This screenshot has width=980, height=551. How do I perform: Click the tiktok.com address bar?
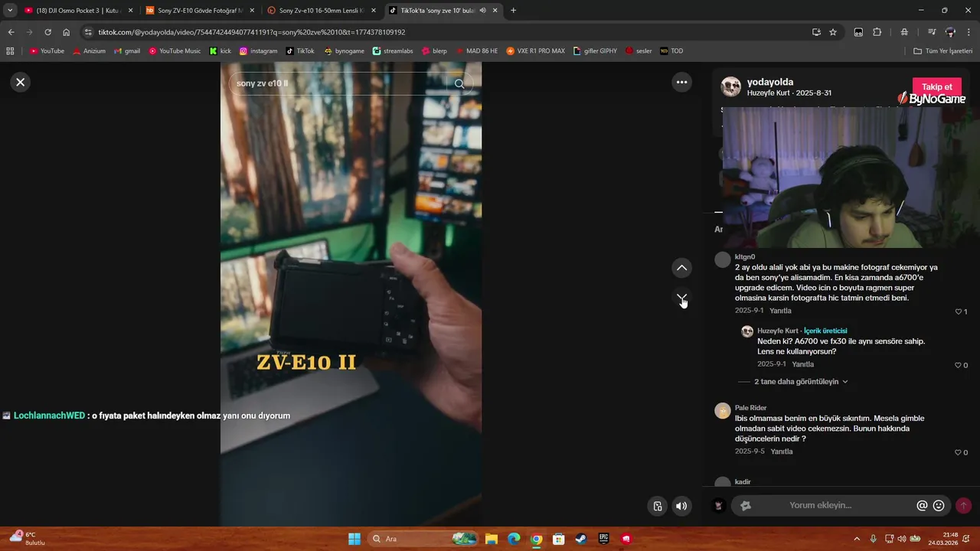(x=444, y=32)
